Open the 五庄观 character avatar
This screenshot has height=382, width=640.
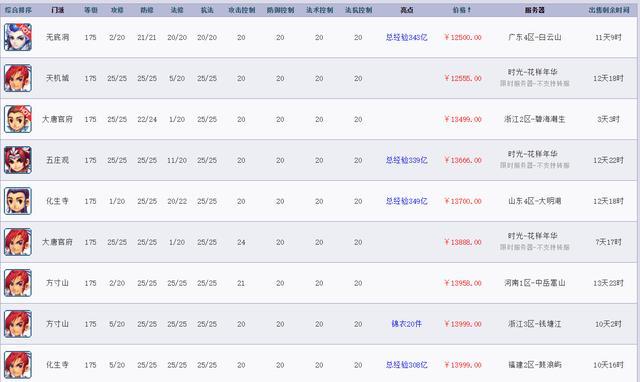[x=18, y=160]
